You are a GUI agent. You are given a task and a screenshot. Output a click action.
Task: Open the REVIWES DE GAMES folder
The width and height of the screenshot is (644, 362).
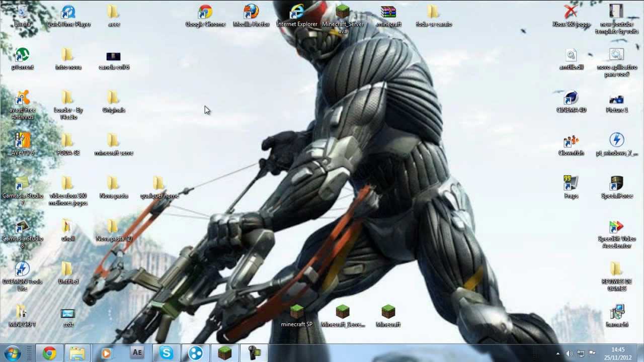[616, 277]
